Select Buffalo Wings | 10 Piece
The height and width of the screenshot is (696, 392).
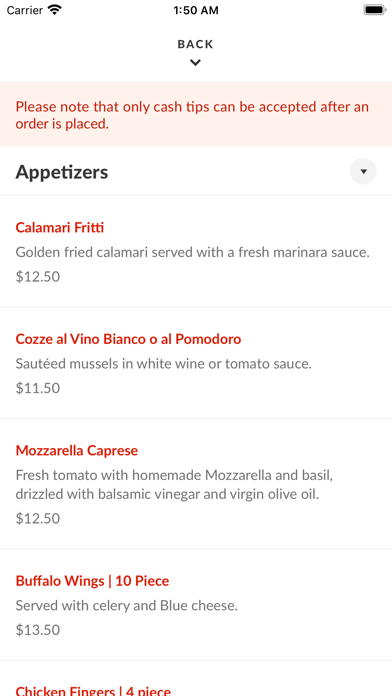[x=92, y=581]
